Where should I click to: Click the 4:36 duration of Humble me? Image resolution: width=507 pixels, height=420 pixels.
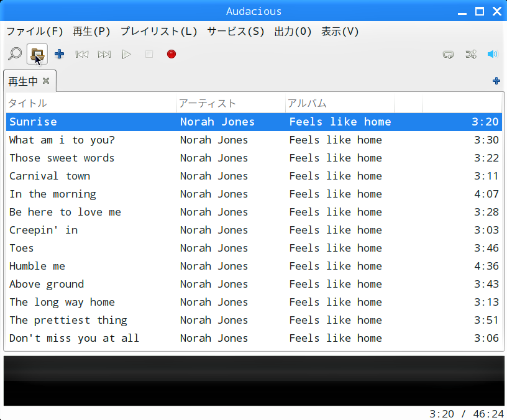486,266
